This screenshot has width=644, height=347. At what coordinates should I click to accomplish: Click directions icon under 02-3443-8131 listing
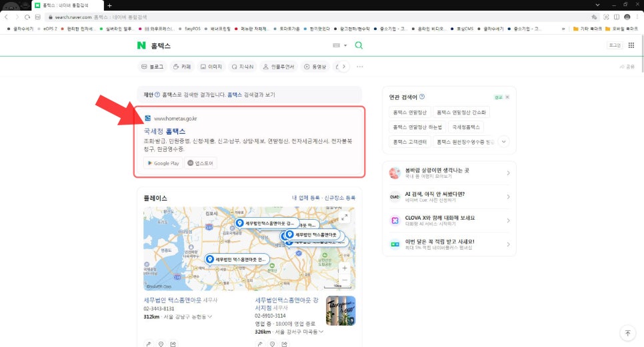pos(149,344)
